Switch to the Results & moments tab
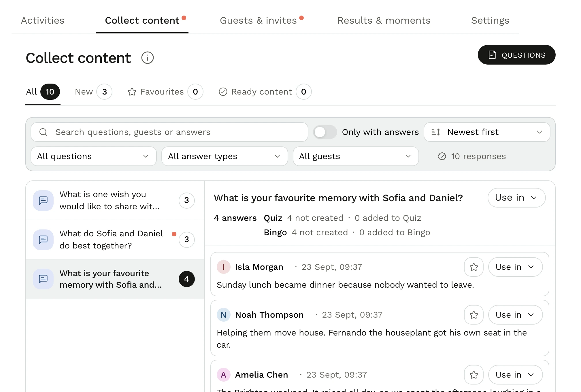Screen dimensions: 581x392 click(384, 20)
